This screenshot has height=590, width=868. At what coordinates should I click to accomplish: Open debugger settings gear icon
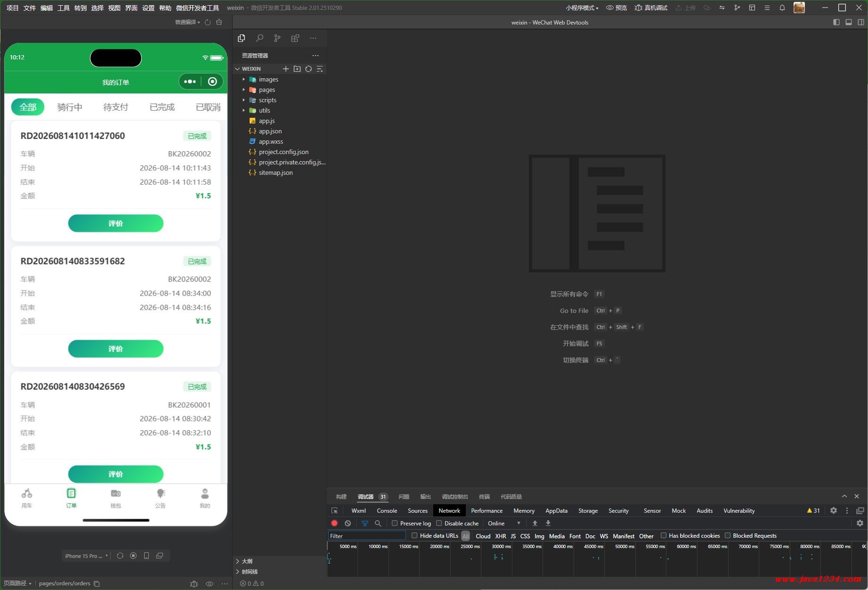point(834,510)
